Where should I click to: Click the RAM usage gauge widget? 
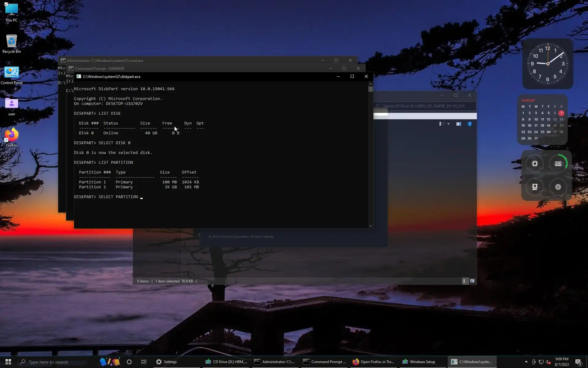point(558,164)
